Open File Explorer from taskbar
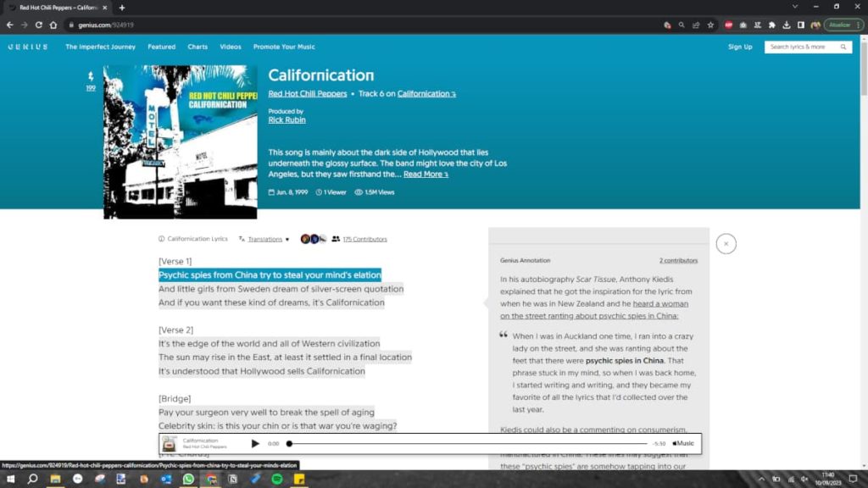Viewport: 868px width, 488px height. click(55, 479)
